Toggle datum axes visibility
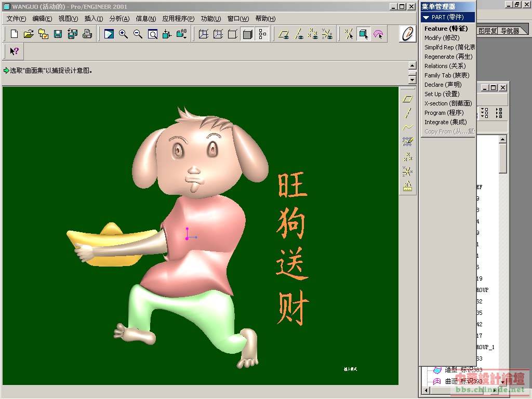This screenshot has height=399, width=532. (x=299, y=34)
